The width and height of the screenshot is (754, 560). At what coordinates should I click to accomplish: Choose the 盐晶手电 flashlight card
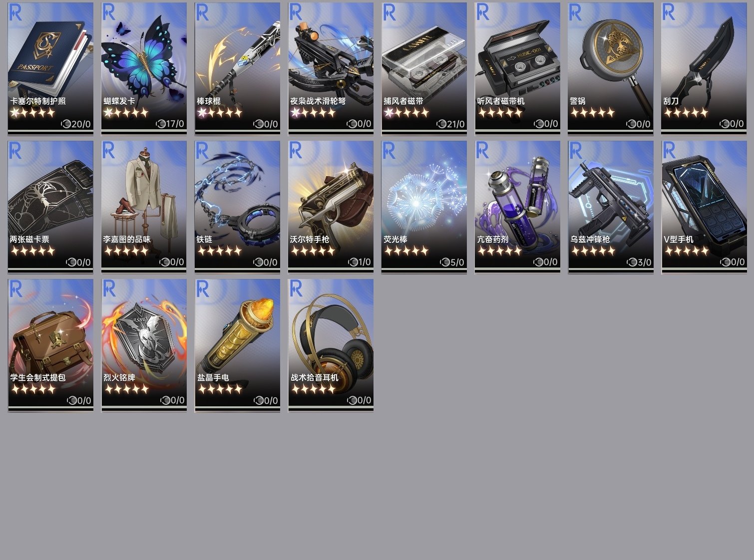pyautogui.click(x=237, y=345)
